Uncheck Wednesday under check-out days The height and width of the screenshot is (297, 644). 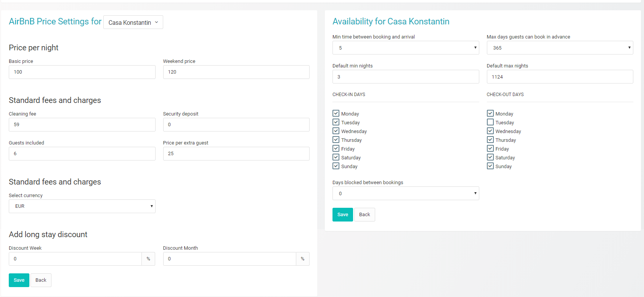pos(490,131)
